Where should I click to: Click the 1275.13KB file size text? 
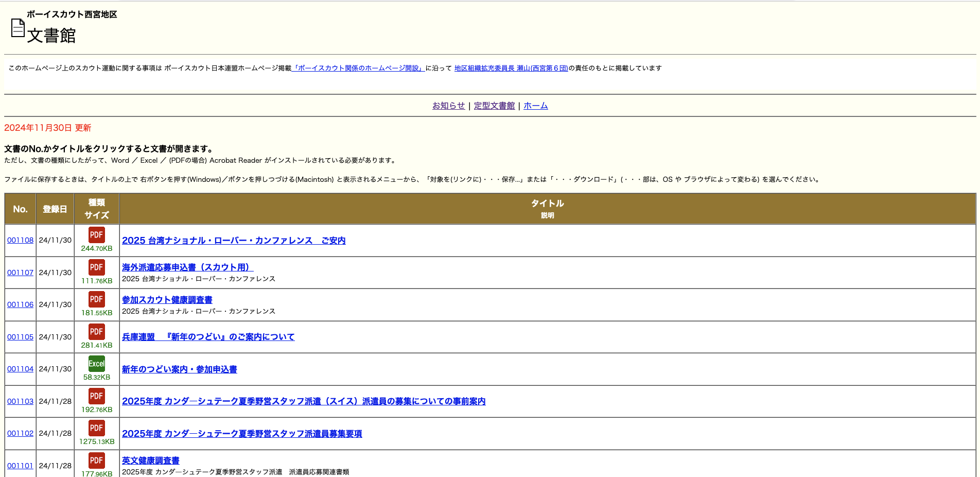click(x=97, y=441)
